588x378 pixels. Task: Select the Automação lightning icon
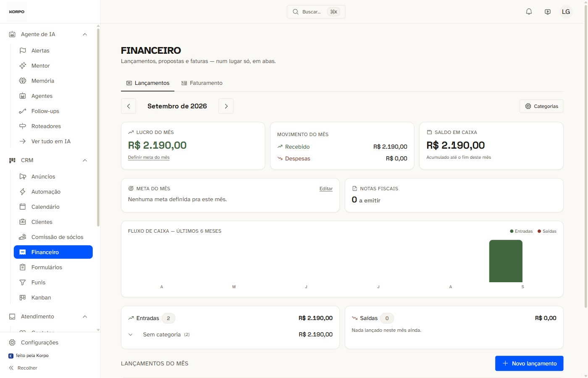click(23, 192)
